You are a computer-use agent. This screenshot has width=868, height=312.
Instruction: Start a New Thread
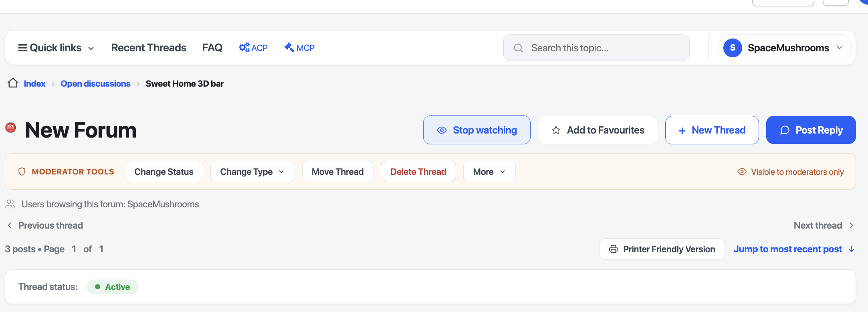[712, 130]
